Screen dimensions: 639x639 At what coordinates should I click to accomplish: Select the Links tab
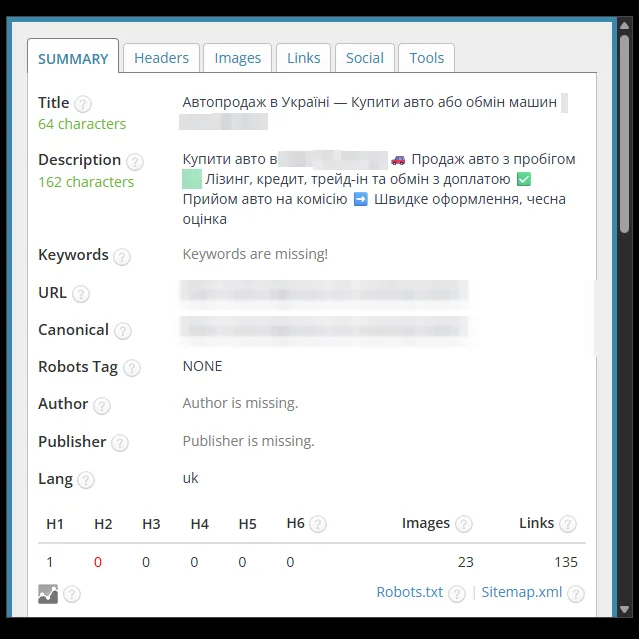tap(304, 58)
